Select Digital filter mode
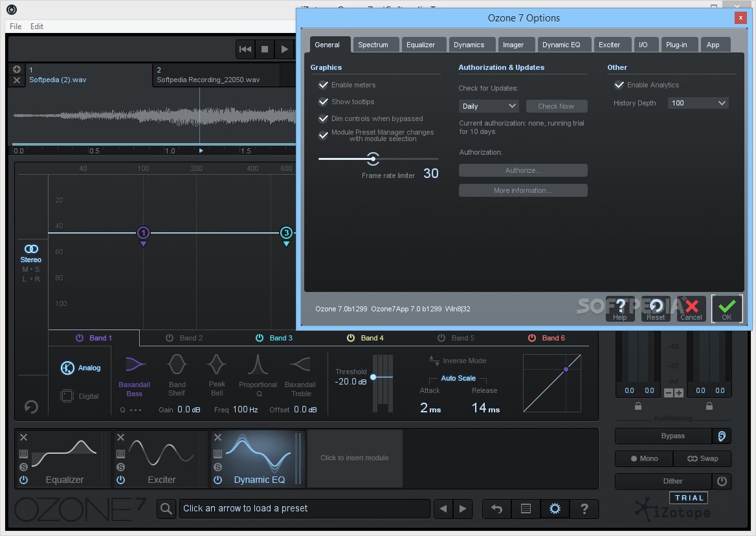This screenshot has height=536, width=756. pos(80,396)
